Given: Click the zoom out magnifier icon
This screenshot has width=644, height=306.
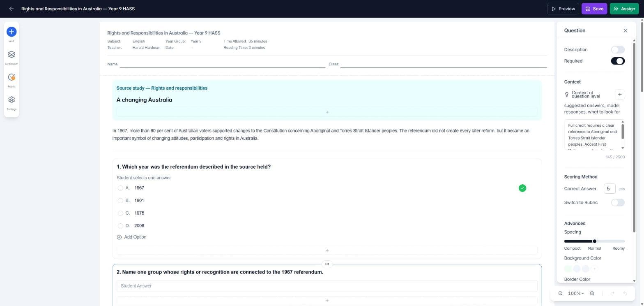Looking at the screenshot, I should 561,293.
